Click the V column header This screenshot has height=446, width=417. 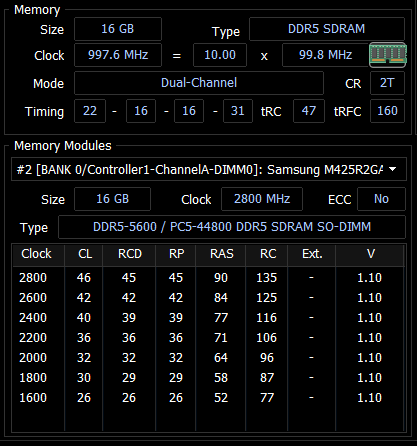point(370,254)
